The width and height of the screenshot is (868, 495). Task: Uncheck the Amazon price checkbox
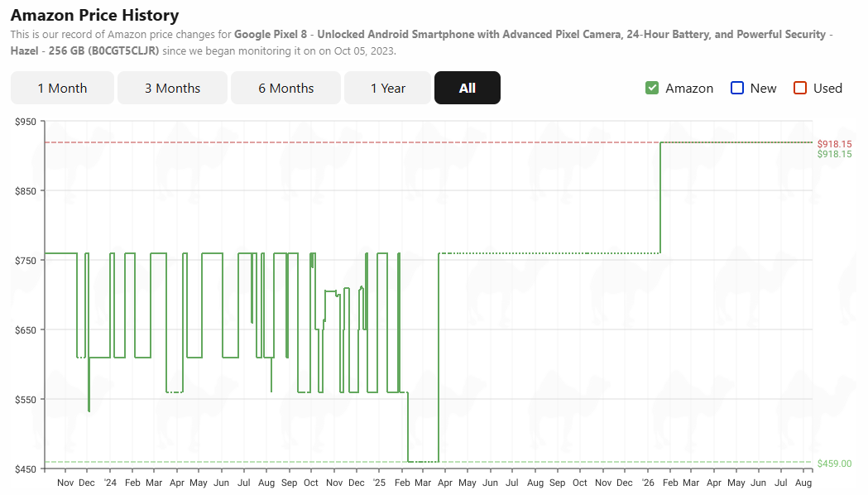pos(652,88)
